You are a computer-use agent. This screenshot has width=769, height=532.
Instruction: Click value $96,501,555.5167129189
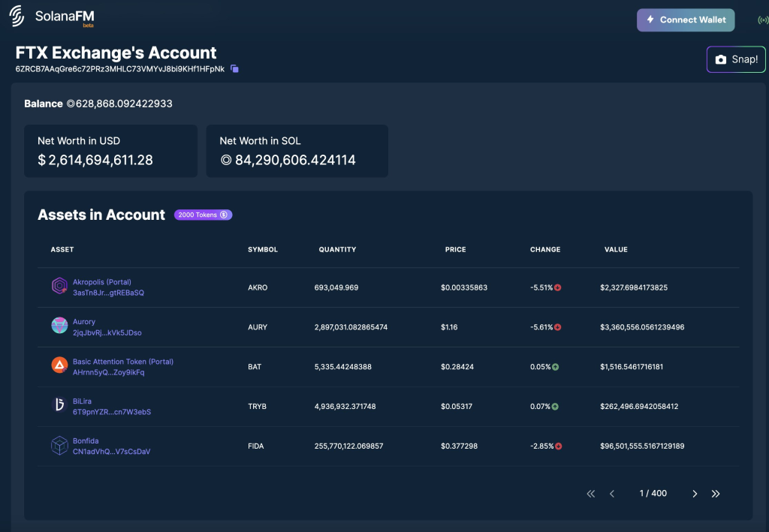[x=642, y=446]
